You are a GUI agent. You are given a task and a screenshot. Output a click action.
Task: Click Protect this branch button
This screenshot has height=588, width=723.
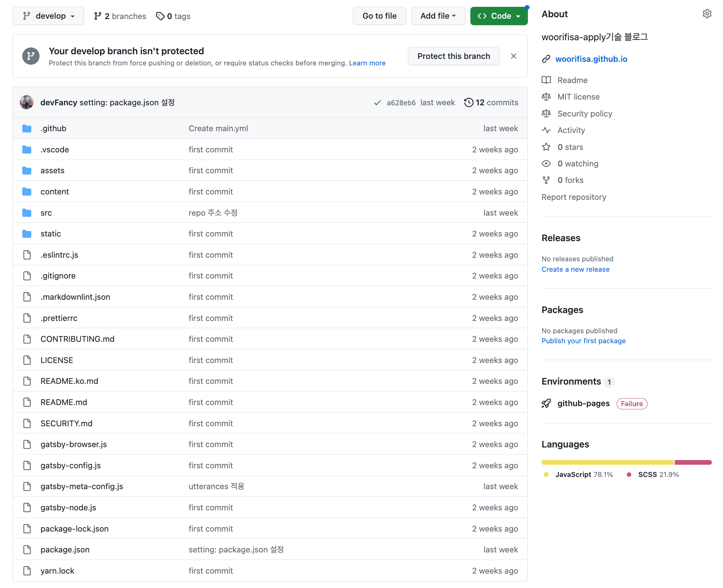coord(453,56)
